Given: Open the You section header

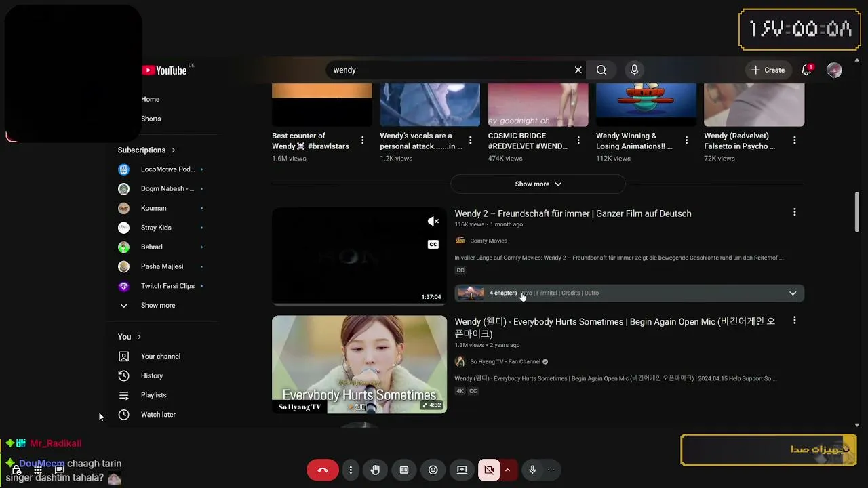Looking at the screenshot, I should 130,337.
